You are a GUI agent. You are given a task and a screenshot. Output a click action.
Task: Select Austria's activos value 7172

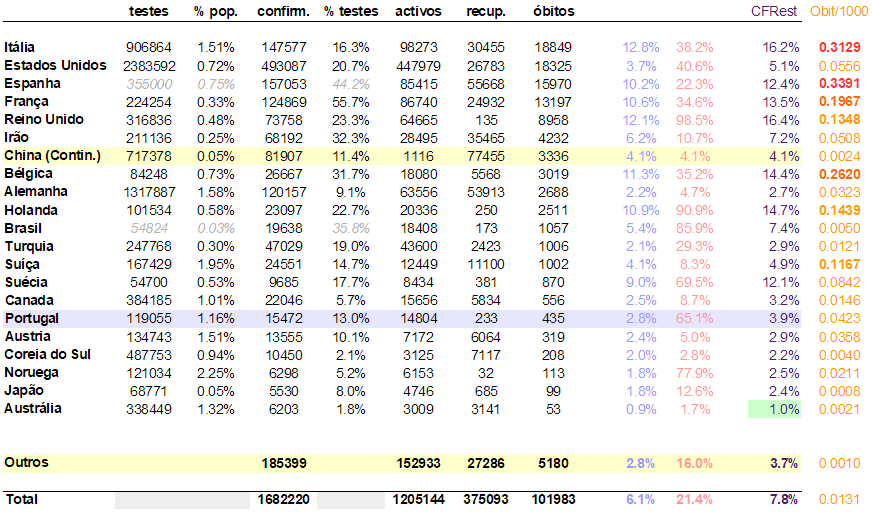[418, 337]
